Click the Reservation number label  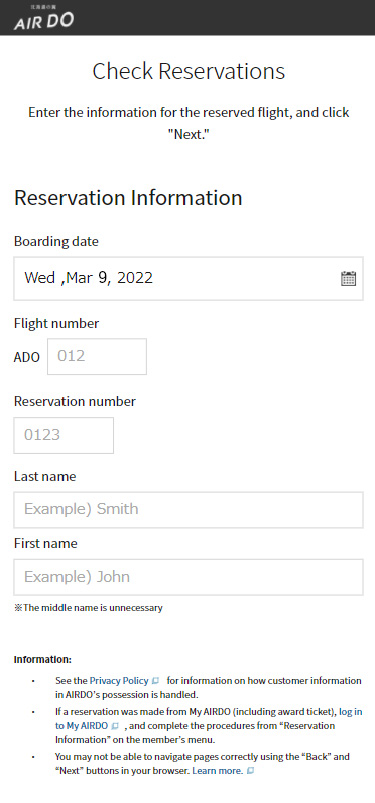[x=75, y=402]
